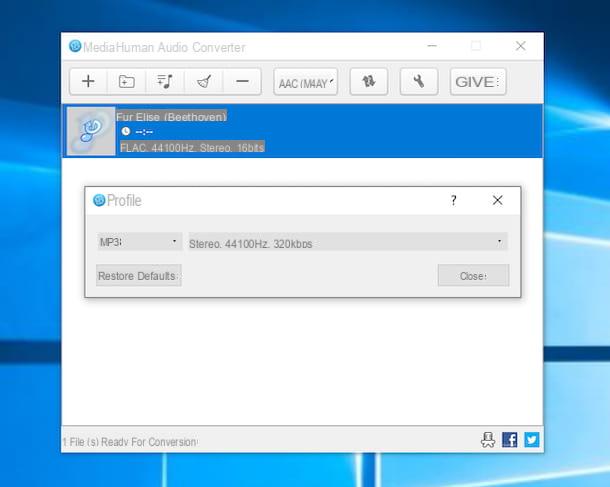The height and width of the screenshot is (487, 610).
Task: Click the MediaHuman app icon in title bar
Action: point(75,46)
